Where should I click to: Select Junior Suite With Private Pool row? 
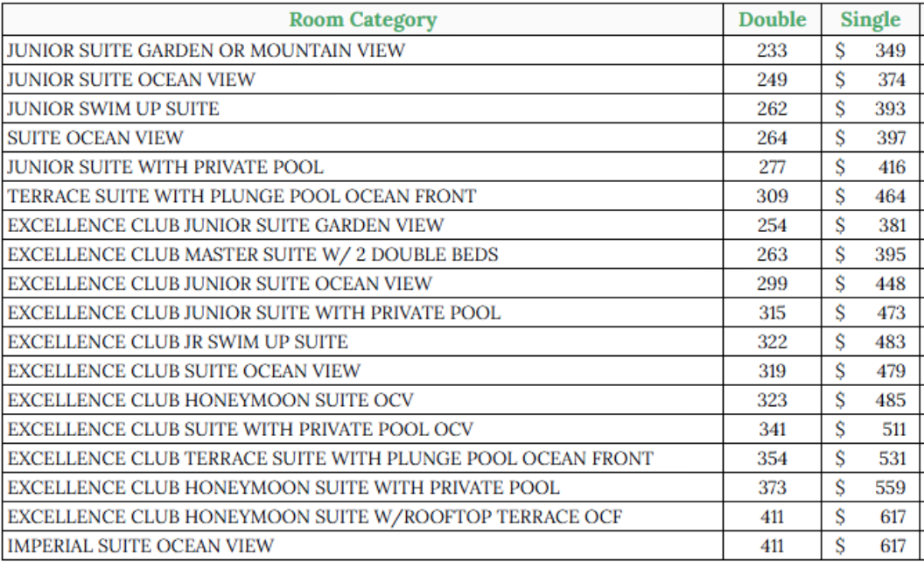click(461, 167)
